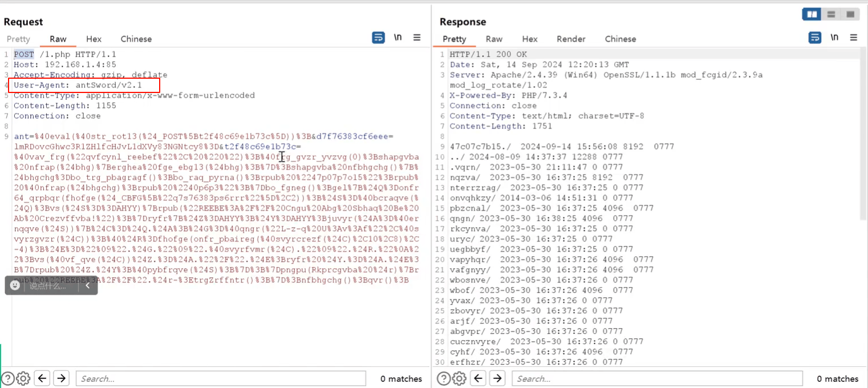Switch Request view to Raw tab
The width and height of the screenshot is (868, 388).
pyautogui.click(x=58, y=39)
